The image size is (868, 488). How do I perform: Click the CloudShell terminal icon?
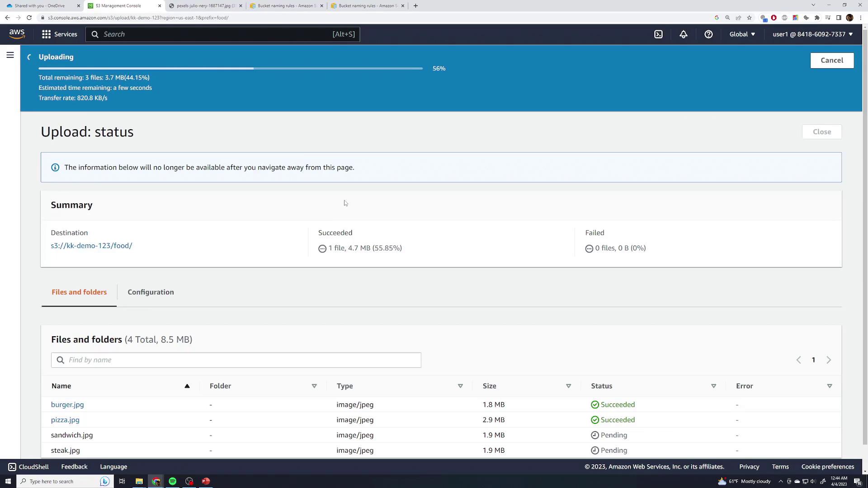click(x=658, y=34)
